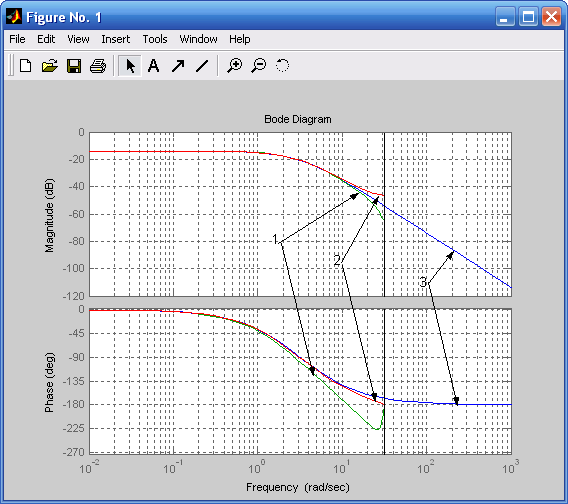
Task: Select the Magnitude (dB) axis label
Action: 49,215
